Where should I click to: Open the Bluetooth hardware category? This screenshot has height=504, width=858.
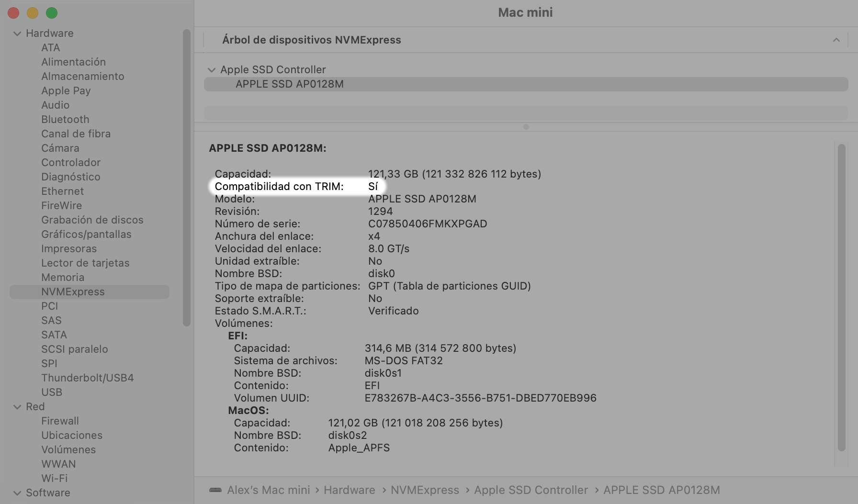65,120
